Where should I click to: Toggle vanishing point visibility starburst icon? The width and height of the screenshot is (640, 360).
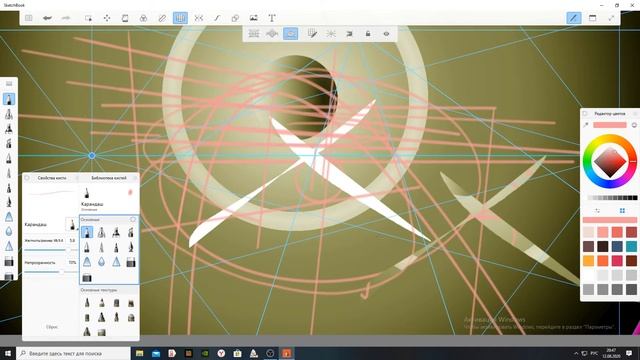click(x=331, y=34)
